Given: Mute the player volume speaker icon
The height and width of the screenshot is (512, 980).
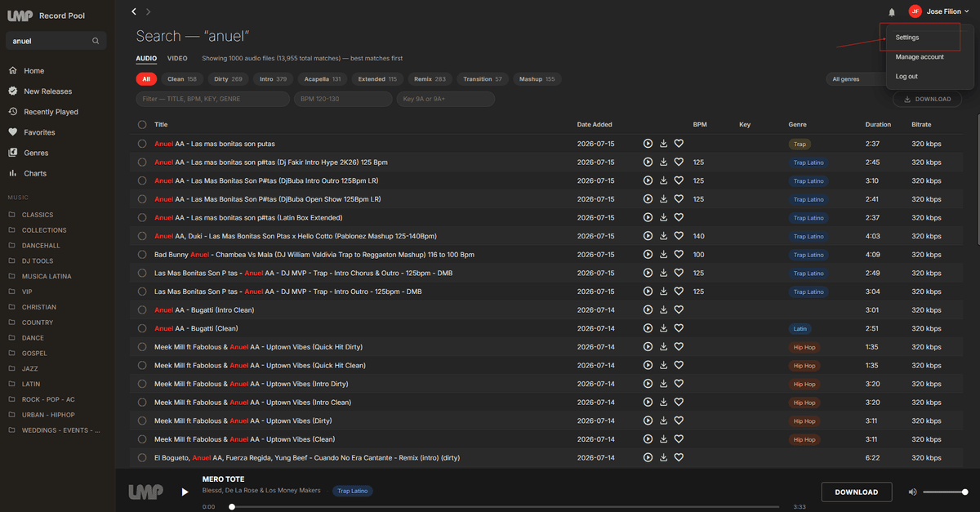Looking at the screenshot, I should click(912, 492).
